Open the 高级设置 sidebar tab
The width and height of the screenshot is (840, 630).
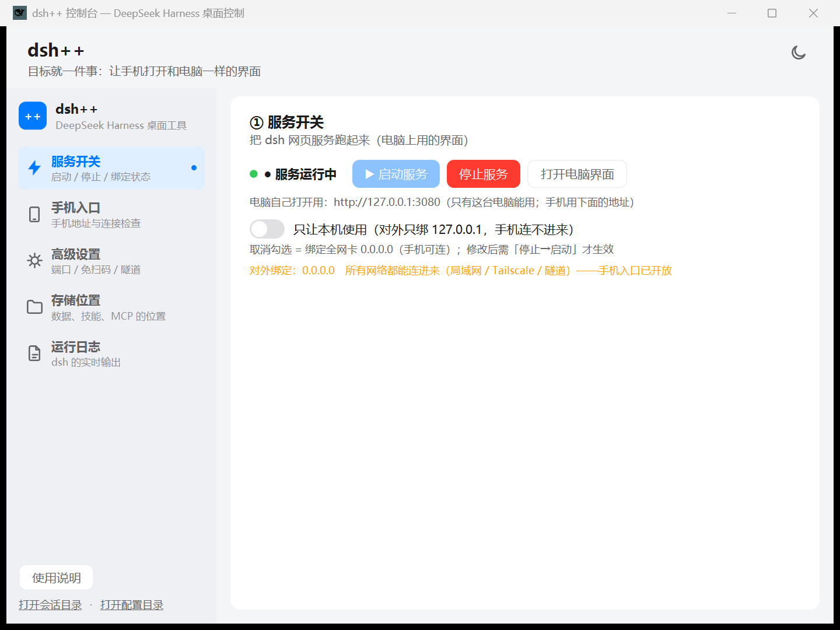coord(111,261)
